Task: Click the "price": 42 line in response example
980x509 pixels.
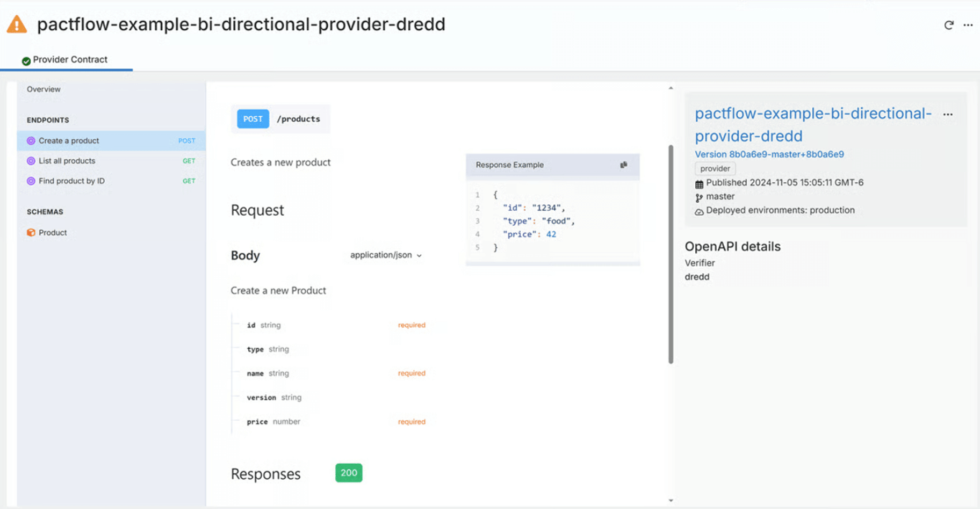Action: pyautogui.click(x=529, y=234)
